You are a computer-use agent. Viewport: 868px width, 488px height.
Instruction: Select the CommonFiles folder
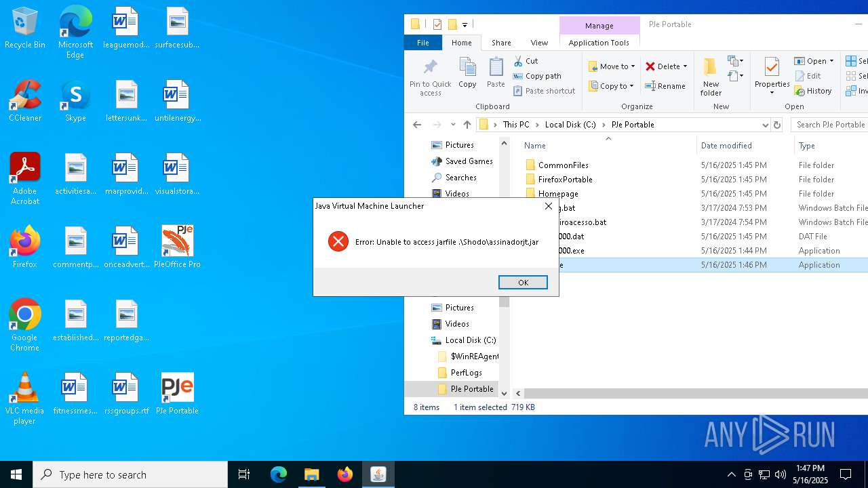click(563, 165)
